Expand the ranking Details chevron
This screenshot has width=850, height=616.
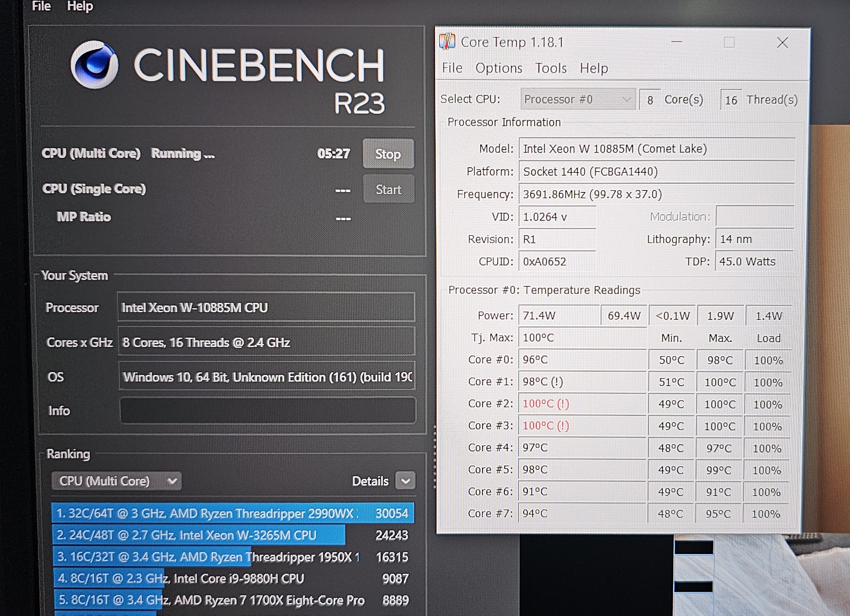tap(406, 481)
